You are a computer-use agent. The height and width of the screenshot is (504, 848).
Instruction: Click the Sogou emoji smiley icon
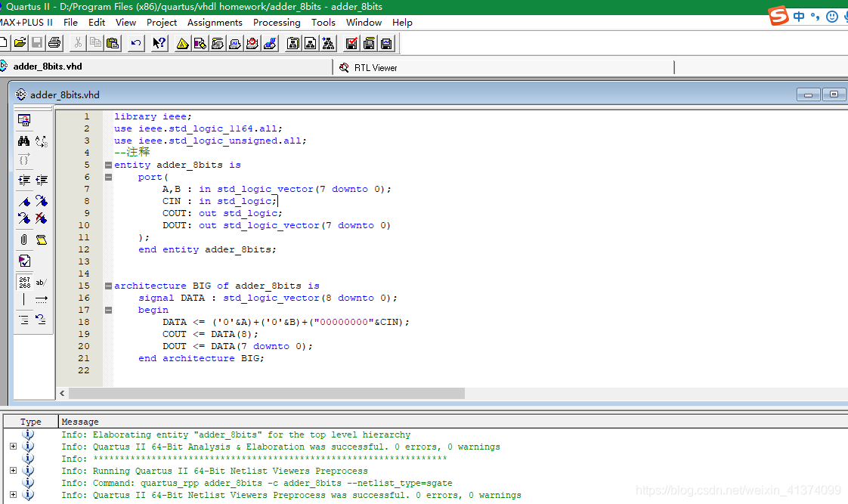click(832, 17)
